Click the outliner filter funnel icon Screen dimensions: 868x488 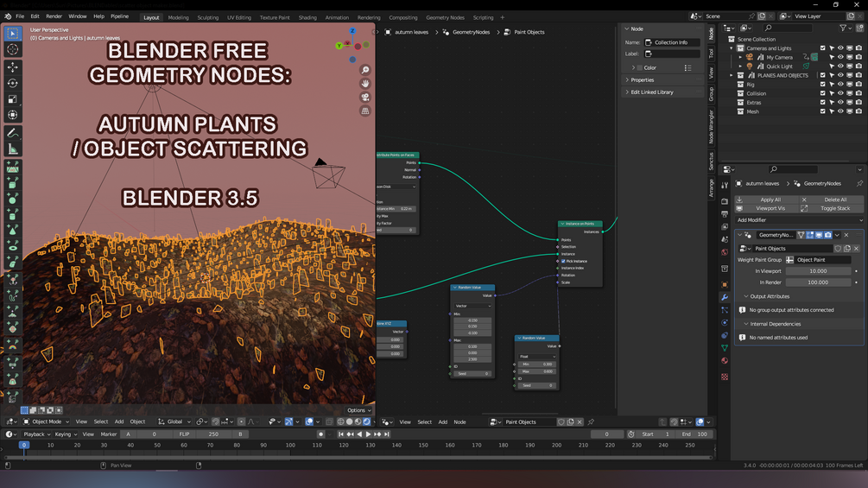843,28
